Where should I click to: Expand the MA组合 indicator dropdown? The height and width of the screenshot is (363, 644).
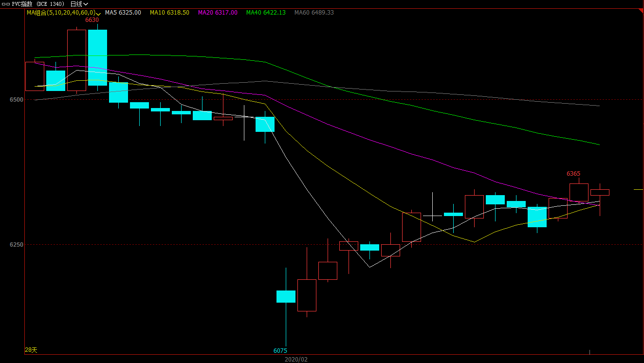pos(99,13)
